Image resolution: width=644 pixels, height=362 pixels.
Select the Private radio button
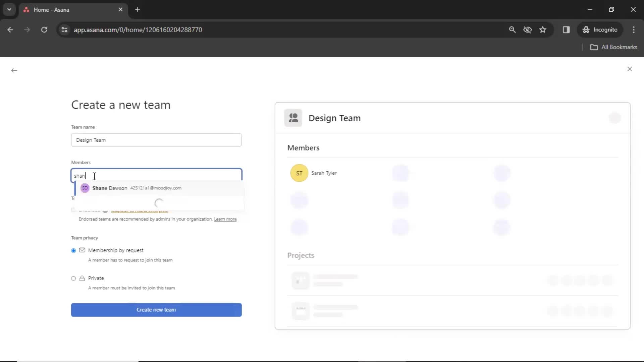[73, 279]
